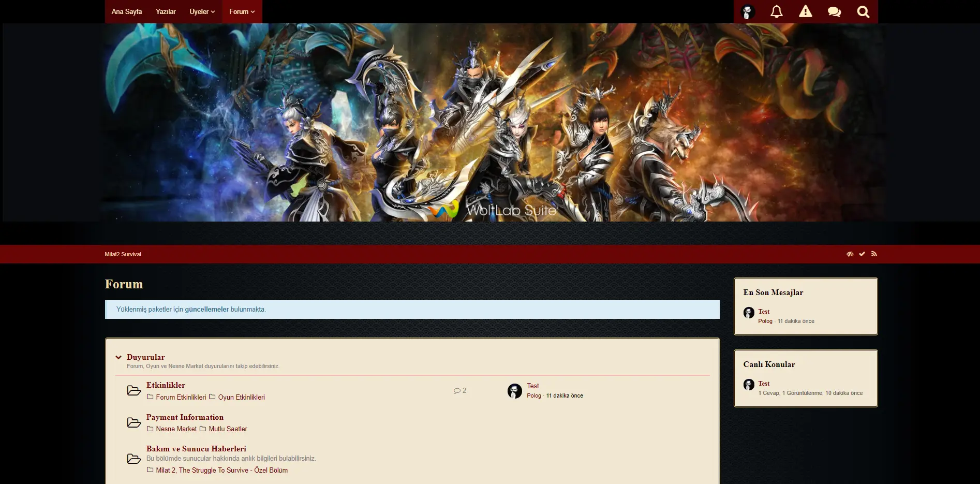The image size is (980, 484).
Task: Open the Etkinlikler forum
Action: (166, 385)
